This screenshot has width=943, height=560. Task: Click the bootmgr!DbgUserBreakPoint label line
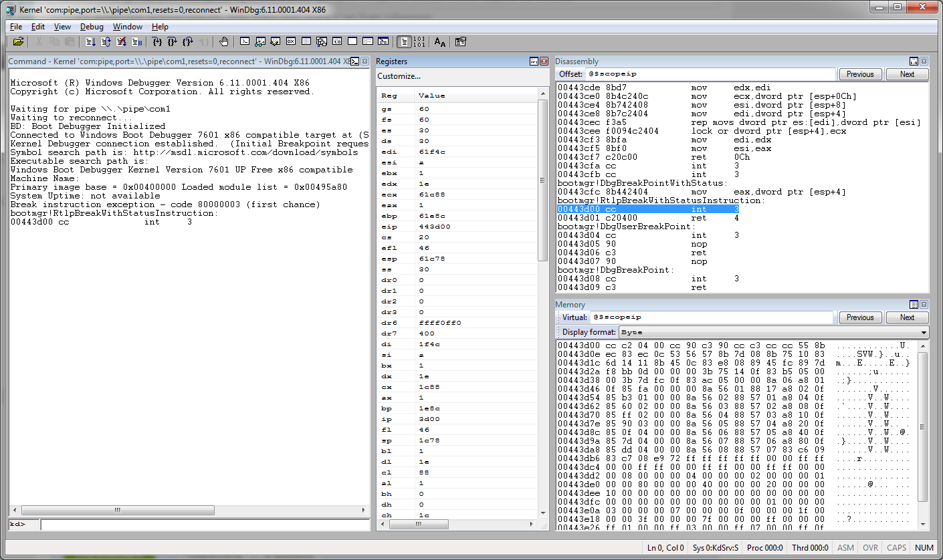pos(626,227)
